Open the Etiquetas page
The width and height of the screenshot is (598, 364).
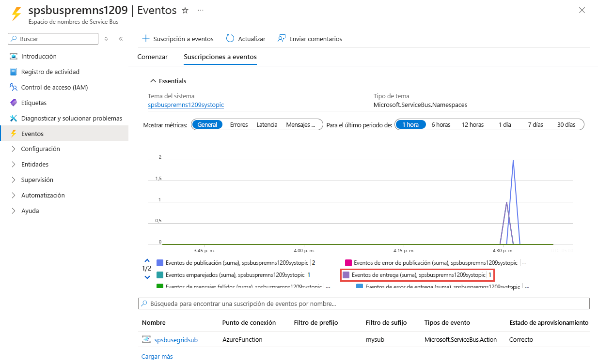[x=35, y=102]
